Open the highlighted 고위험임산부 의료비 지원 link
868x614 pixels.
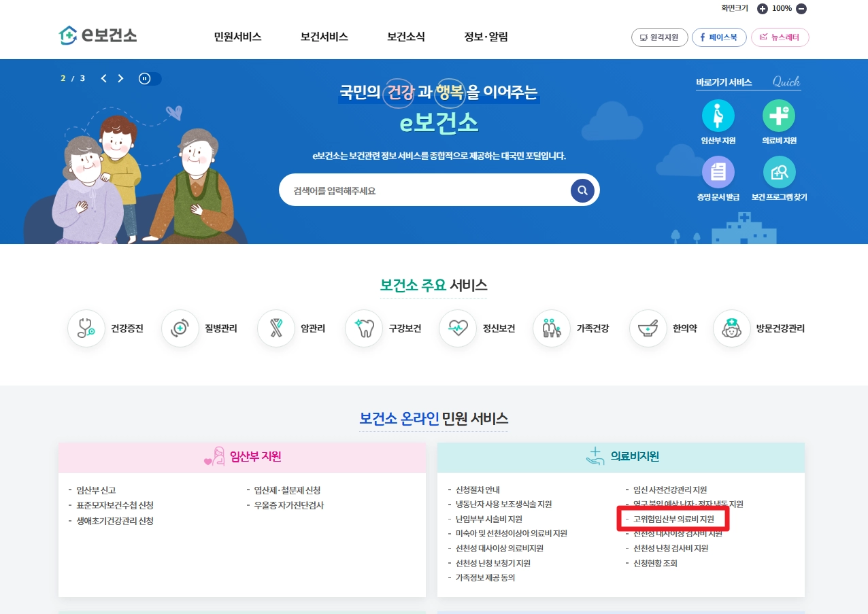[x=673, y=519]
